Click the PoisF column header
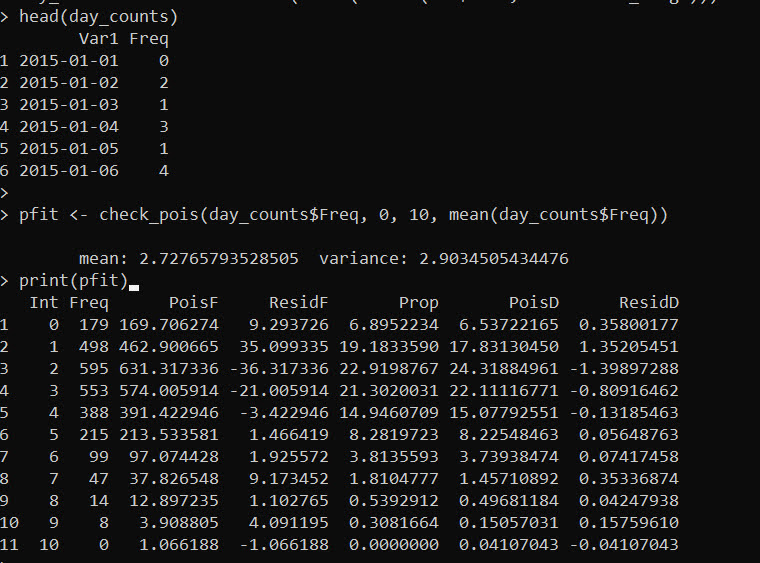 [x=194, y=303]
